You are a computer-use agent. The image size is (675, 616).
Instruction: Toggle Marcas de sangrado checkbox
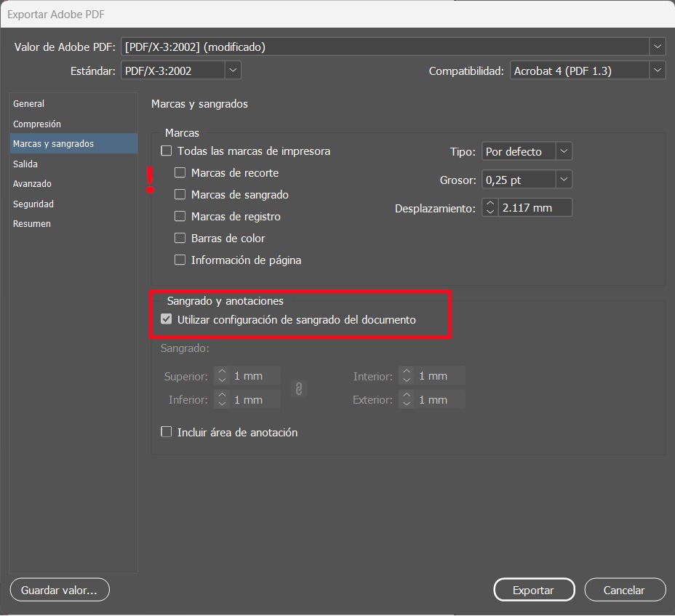[180, 195]
